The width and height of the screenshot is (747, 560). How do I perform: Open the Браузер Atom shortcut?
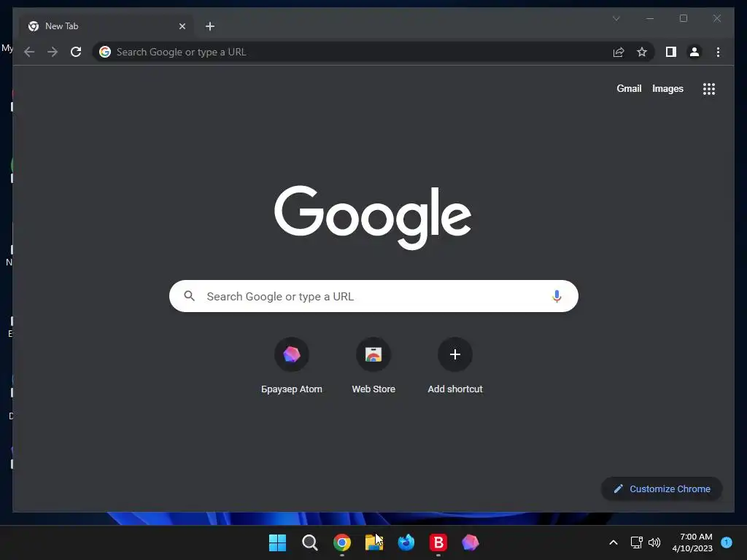click(x=292, y=366)
